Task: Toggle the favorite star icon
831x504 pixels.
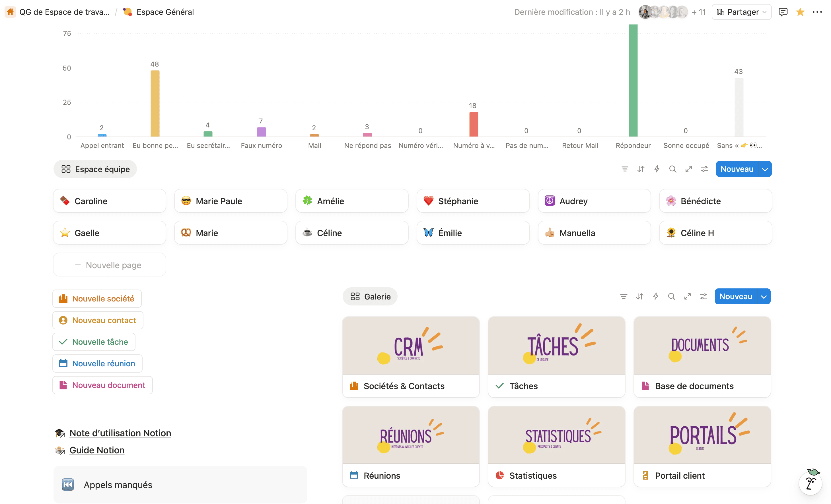Action: (800, 12)
